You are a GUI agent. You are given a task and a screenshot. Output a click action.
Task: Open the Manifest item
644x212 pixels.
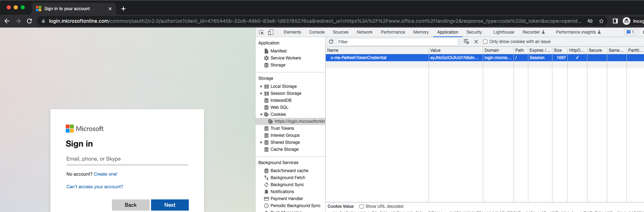coord(278,51)
